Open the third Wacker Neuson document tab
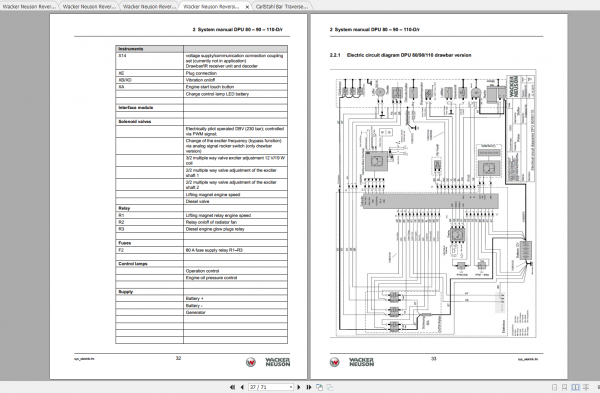The image size is (600, 393). (150, 7)
